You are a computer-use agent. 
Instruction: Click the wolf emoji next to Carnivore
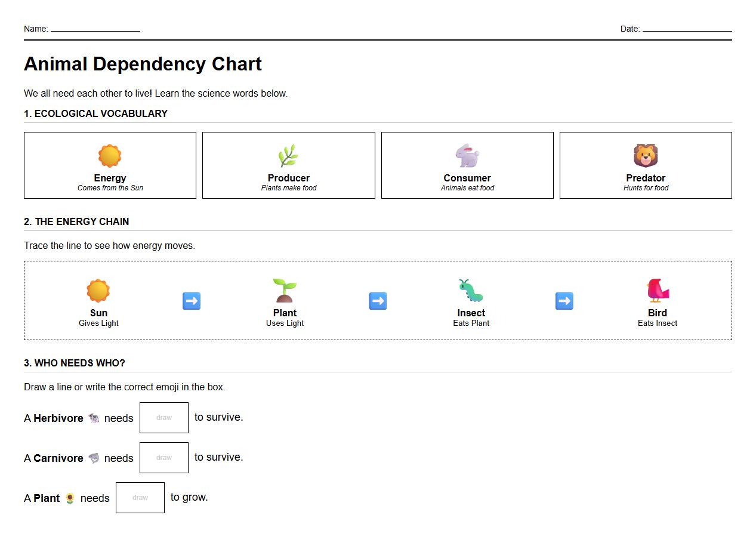click(93, 458)
